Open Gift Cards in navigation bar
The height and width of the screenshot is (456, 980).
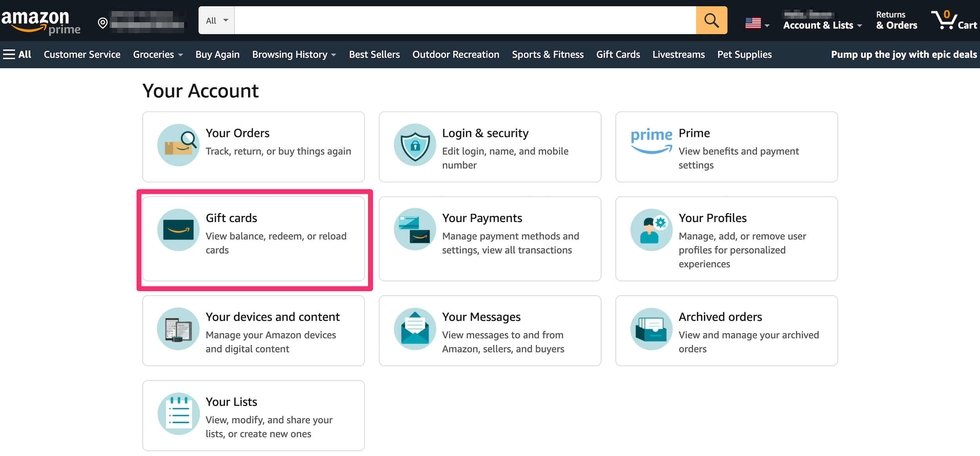pyautogui.click(x=618, y=55)
